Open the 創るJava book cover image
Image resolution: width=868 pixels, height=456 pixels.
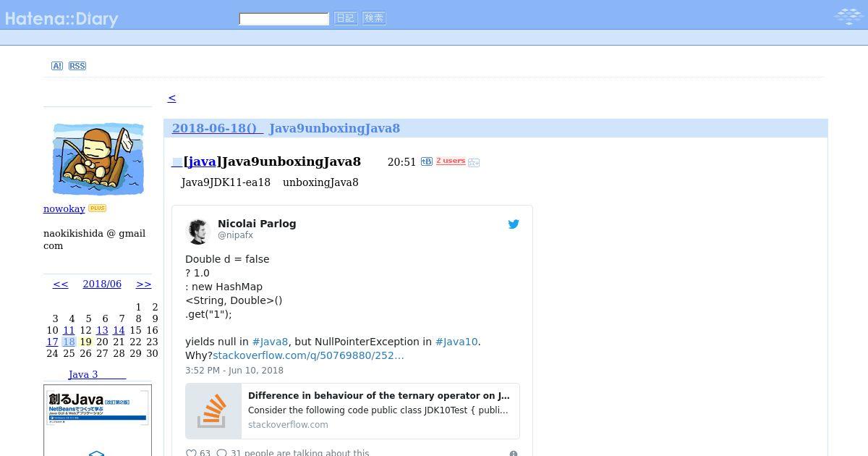click(x=98, y=422)
